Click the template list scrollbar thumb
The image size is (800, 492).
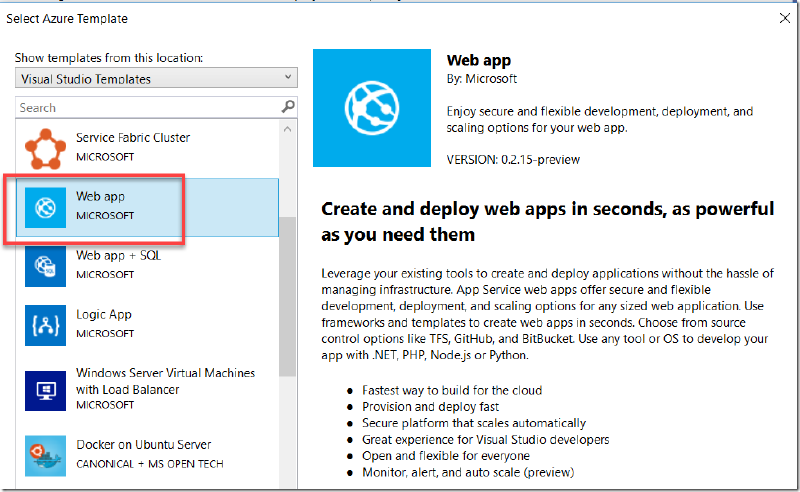tap(288, 296)
